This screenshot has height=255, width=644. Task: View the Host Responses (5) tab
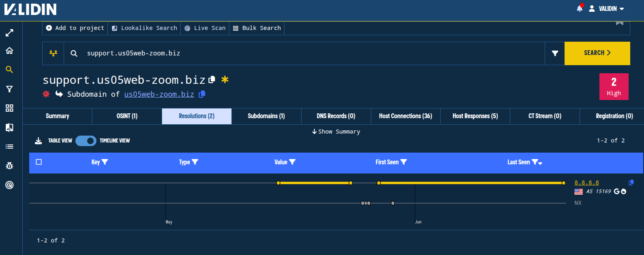point(475,116)
